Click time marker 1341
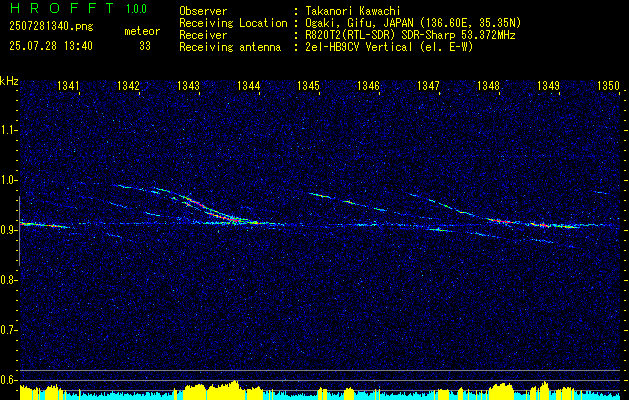The width and height of the screenshot is (629, 400). point(68,86)
